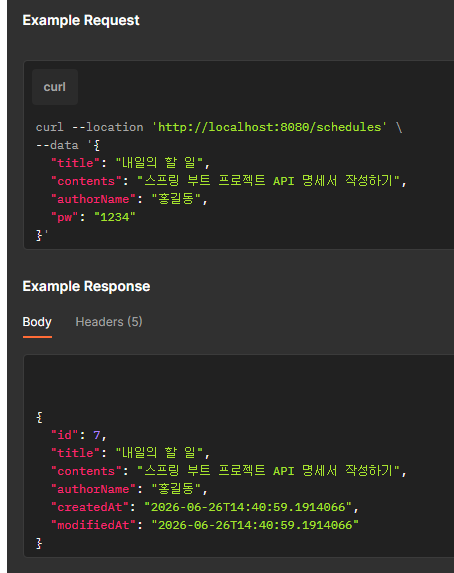This screenshot has width=454, height=573.
Task: Click the Example Request heading
Action: coord(81,20)
